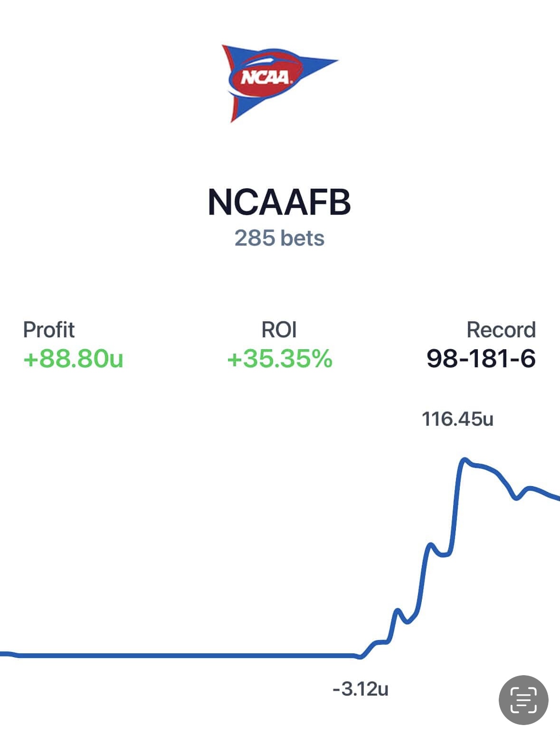Viewport: 560px width, 736px height.
Task: Tap the highest peak of the chart line
Action: pos(465,459)
